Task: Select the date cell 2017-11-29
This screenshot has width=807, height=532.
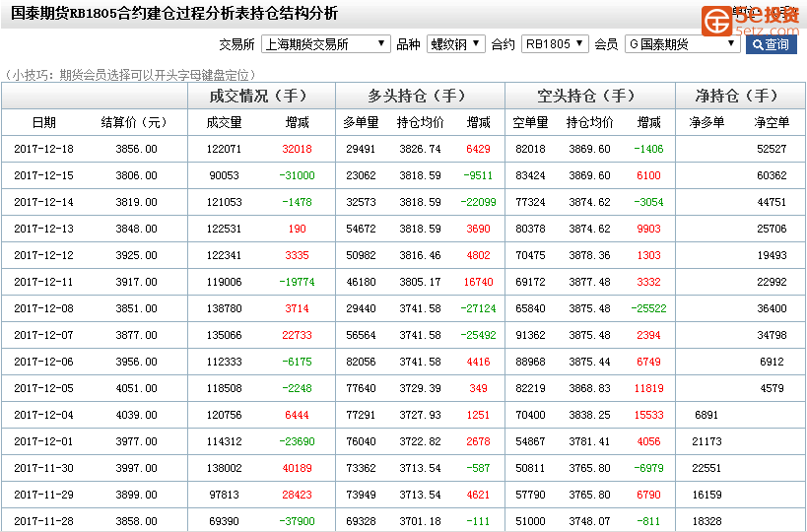Action: click(43, 495)
